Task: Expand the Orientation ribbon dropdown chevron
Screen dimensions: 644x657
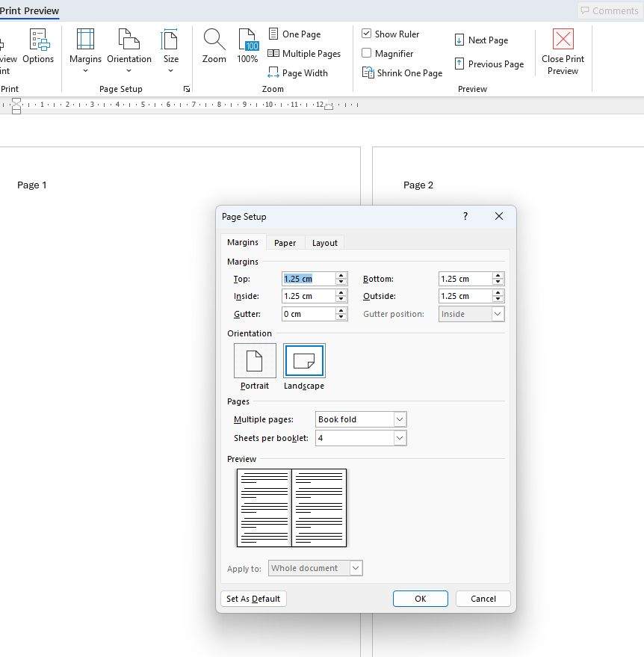Action: pyautogui.click(x=129, y=71)
